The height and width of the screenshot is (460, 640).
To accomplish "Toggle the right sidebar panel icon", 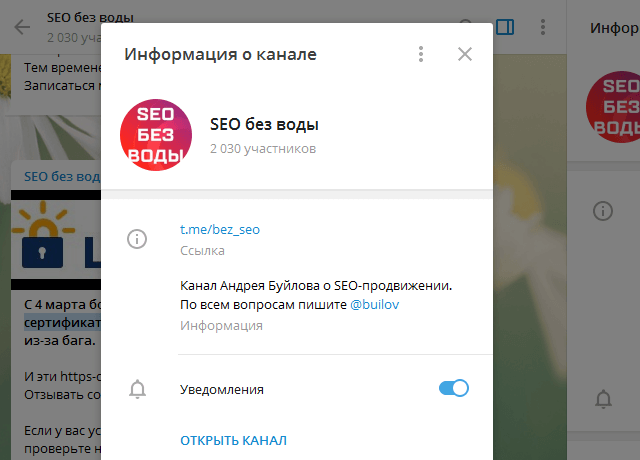I will tap(505, 27).
